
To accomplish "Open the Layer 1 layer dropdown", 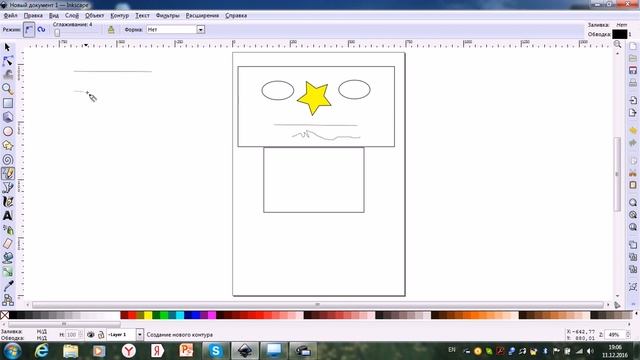I will 140,335.
